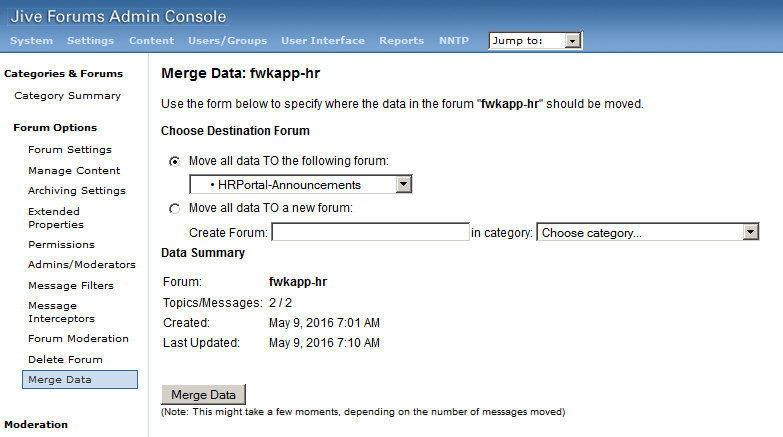Open the Manage Content sidebar link

(74, 170)
